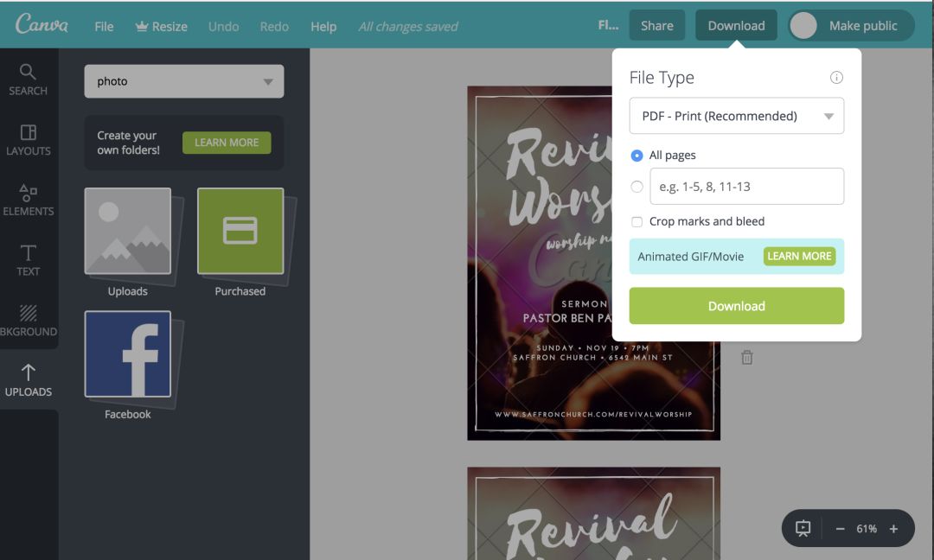Open the Resize menu

(x=162, y=27)
